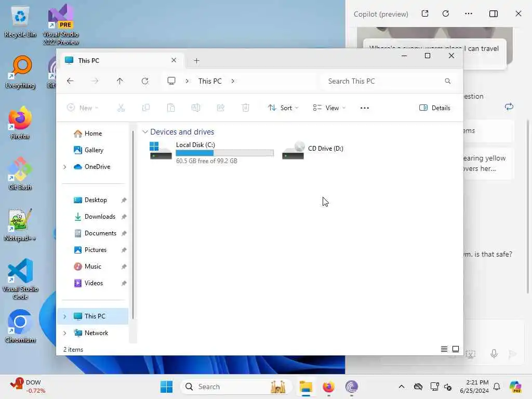The height and width of the screenshot is (399, 532).
Task: Expand OneDrive tree node chevron
Action: pos(65,167)
